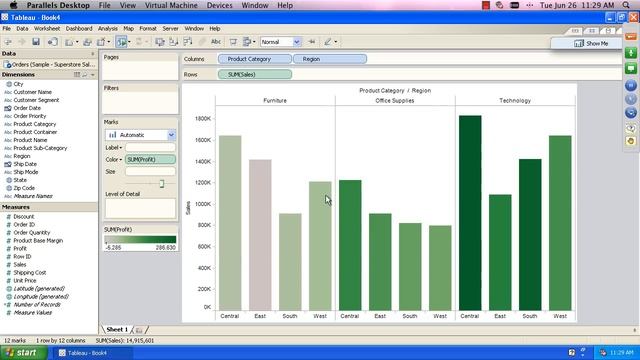Screen dimensions: 640x360
Task: Click the Sort Descending toolbar icon
Action: (x=188, y=42)
